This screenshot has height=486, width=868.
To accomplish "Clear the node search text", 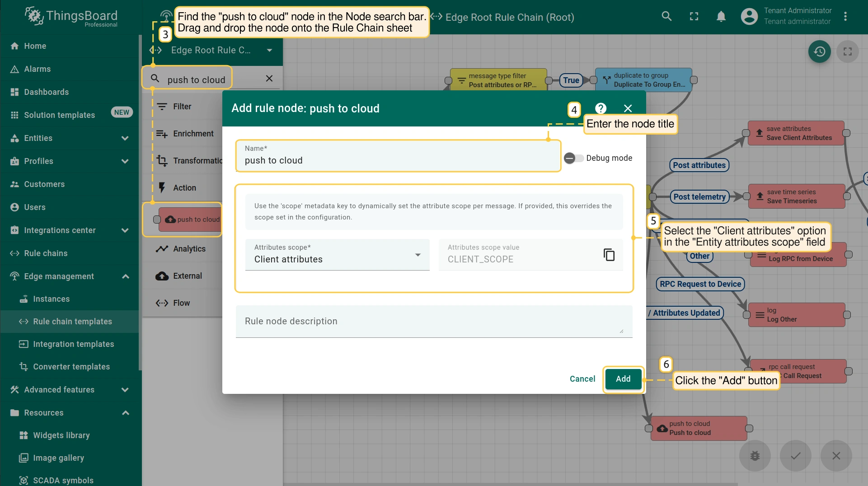I will tap(269, 79).
